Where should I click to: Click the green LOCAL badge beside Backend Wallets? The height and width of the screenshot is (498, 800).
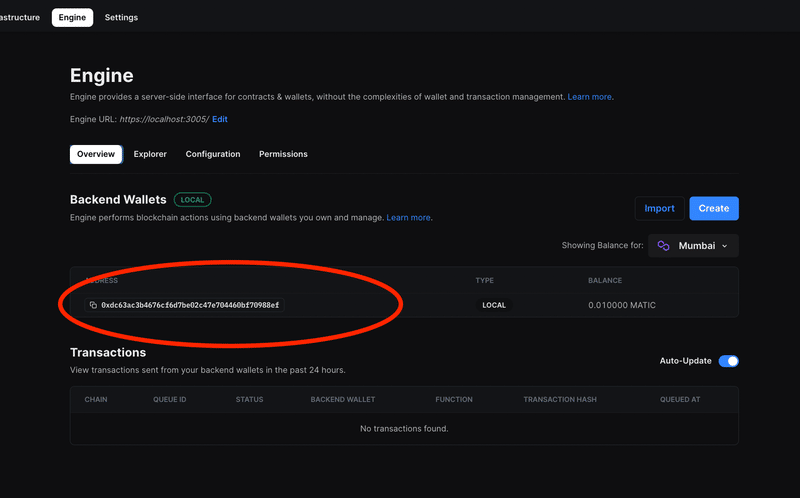click(192, 200)
